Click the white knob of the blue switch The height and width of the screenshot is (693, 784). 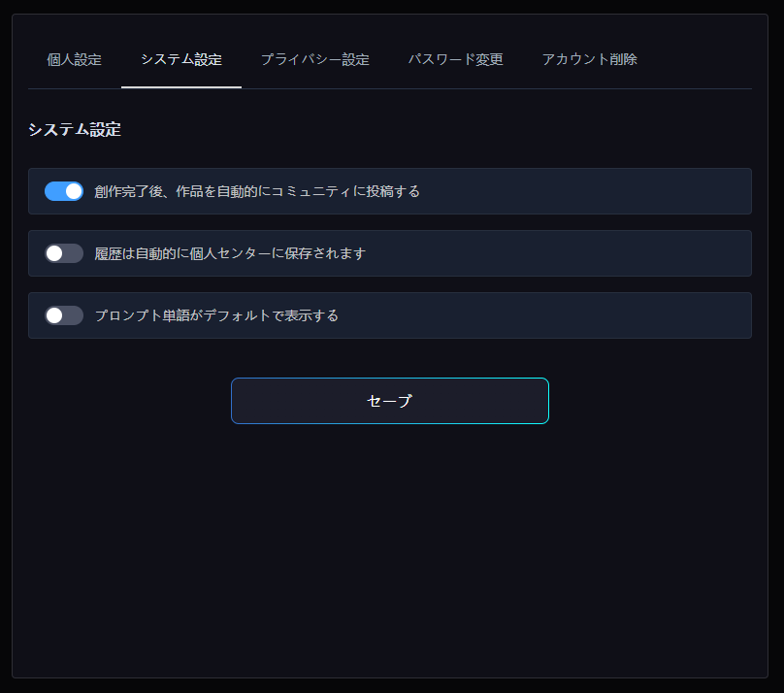(74, 191)
